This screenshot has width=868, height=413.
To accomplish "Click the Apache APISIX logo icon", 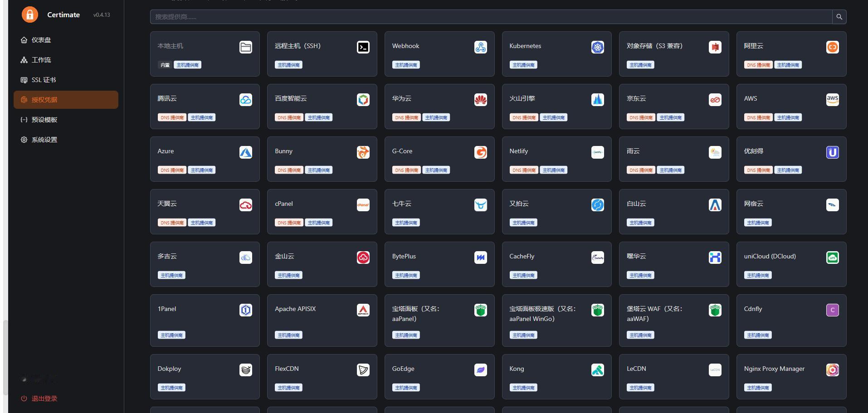I will pos(363,310).
